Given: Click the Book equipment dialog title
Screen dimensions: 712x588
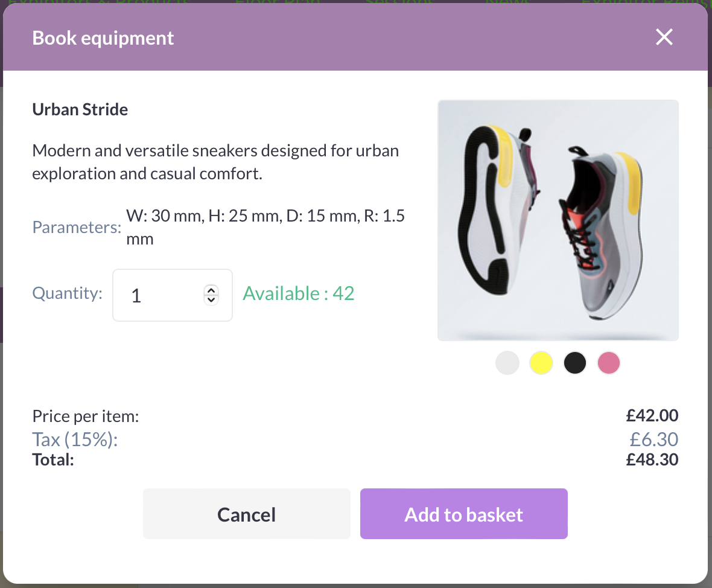Looking at the screenshot, I should click(x=103, y=38).
